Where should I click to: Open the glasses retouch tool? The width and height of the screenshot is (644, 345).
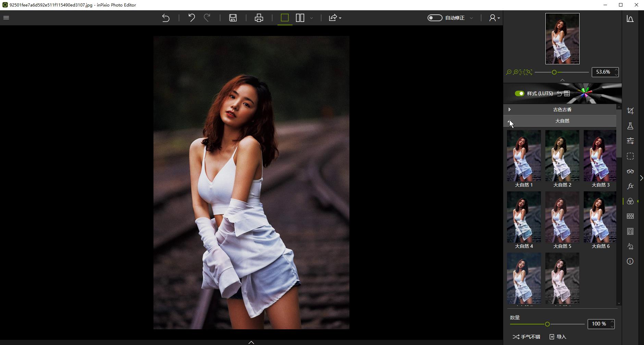click(630, 171)
